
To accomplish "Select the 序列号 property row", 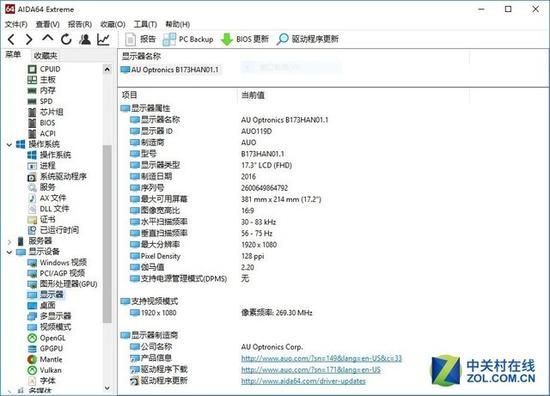I will [x=209, y=188].
